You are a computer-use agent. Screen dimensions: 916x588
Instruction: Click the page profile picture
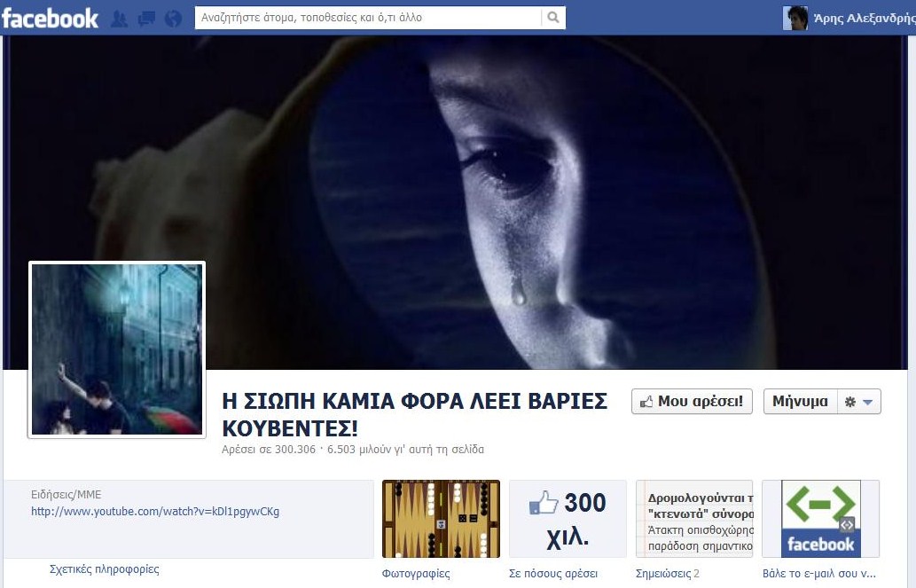[117, 349]
